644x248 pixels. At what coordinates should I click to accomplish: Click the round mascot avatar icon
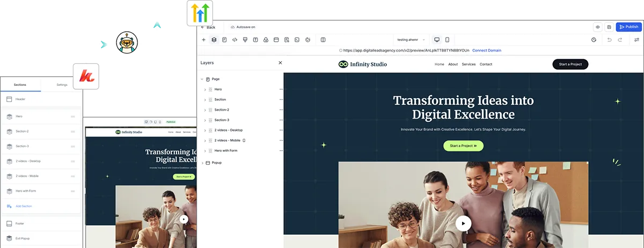click(127, 42)
